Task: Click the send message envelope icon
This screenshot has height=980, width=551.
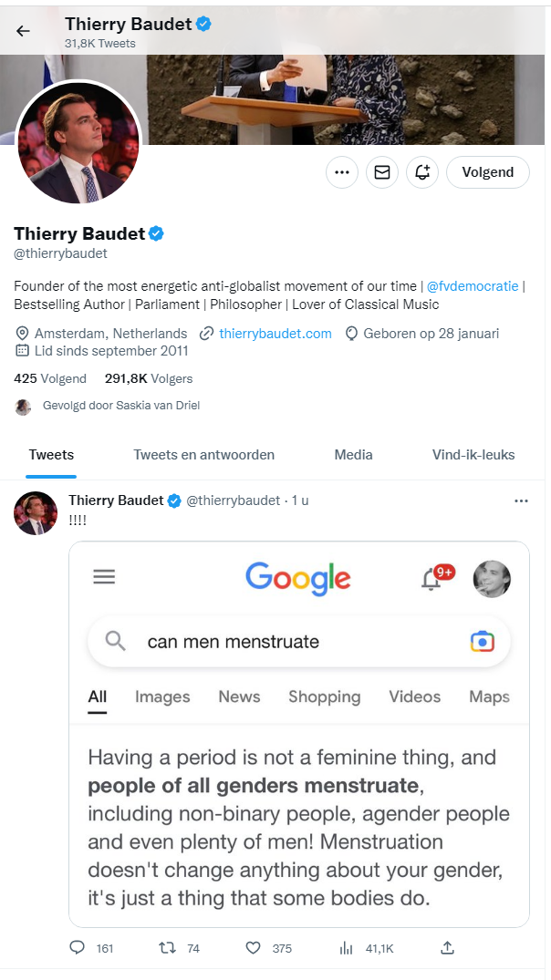Action: [x=382, y=171]
